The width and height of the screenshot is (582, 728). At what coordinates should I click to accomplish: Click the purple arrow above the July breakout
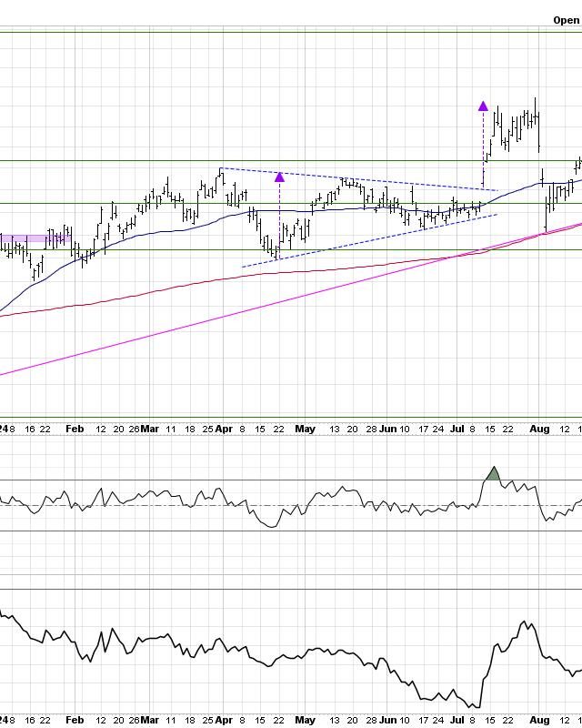(x=482, y=106)
